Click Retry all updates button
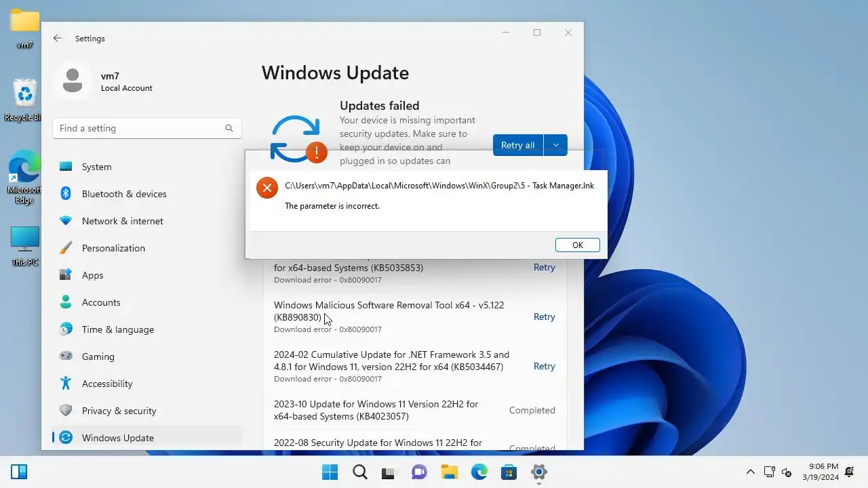The image size is (868, 488). [x=517, y=145]
